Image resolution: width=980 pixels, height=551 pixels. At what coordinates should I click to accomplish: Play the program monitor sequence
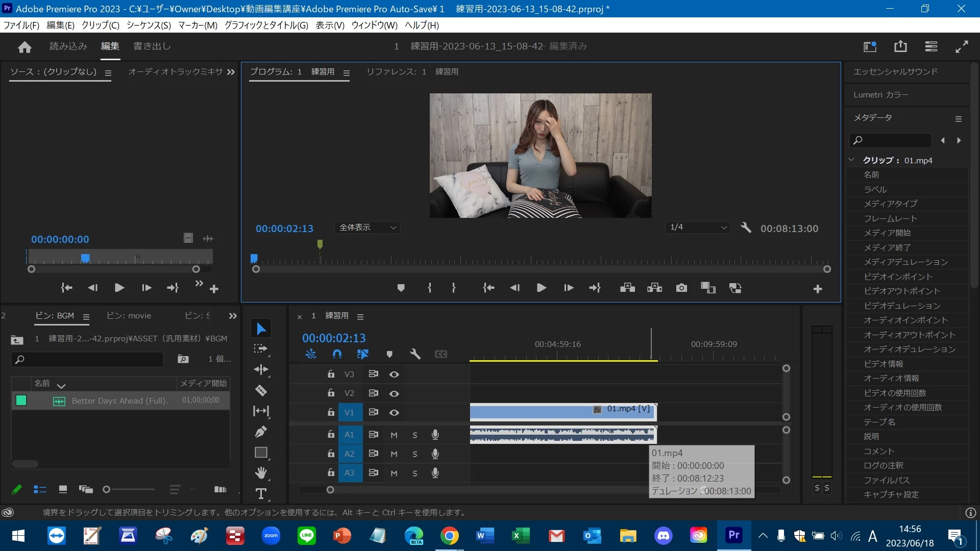coord(542,288)
